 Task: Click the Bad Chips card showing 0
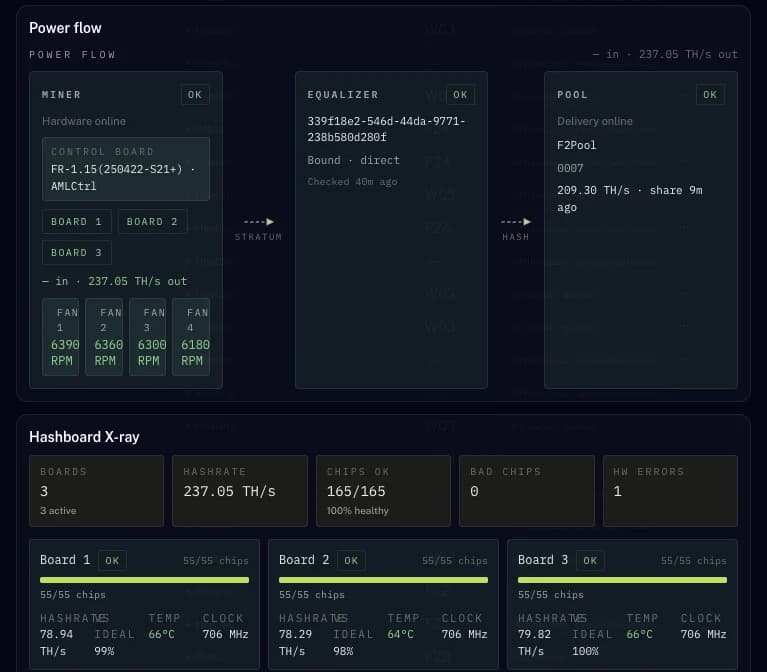tap(526, 491)
